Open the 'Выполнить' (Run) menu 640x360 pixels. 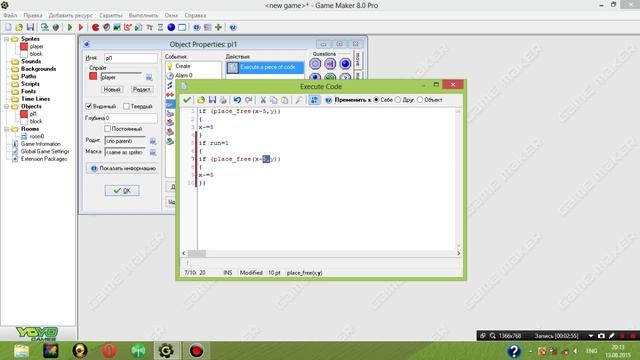143,15
